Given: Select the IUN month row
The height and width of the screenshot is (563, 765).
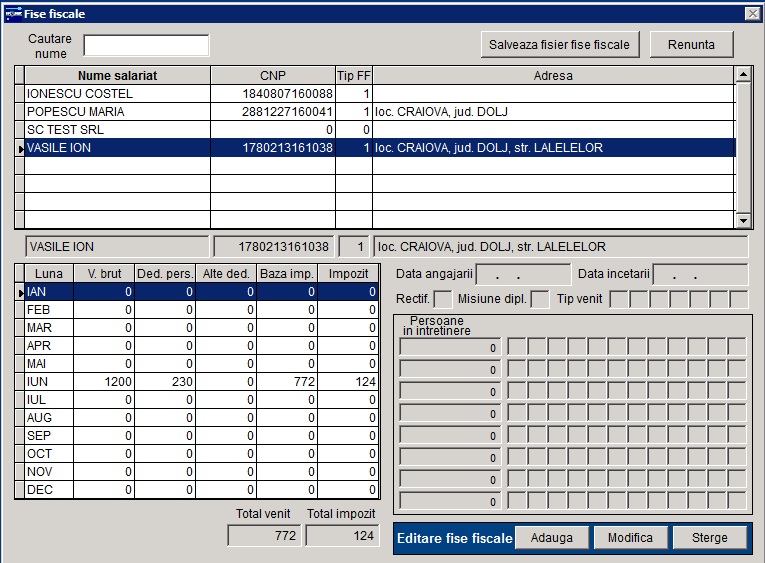Looking at the screenshot, I should tap(197, 382).
